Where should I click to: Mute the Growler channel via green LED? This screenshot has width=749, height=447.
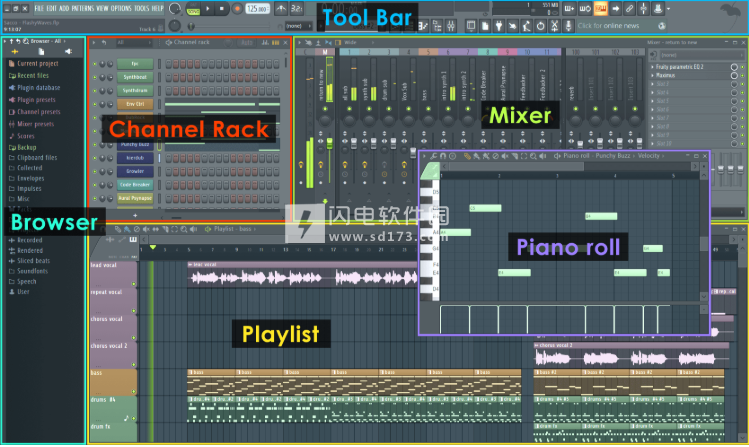(x=95, y=171)
